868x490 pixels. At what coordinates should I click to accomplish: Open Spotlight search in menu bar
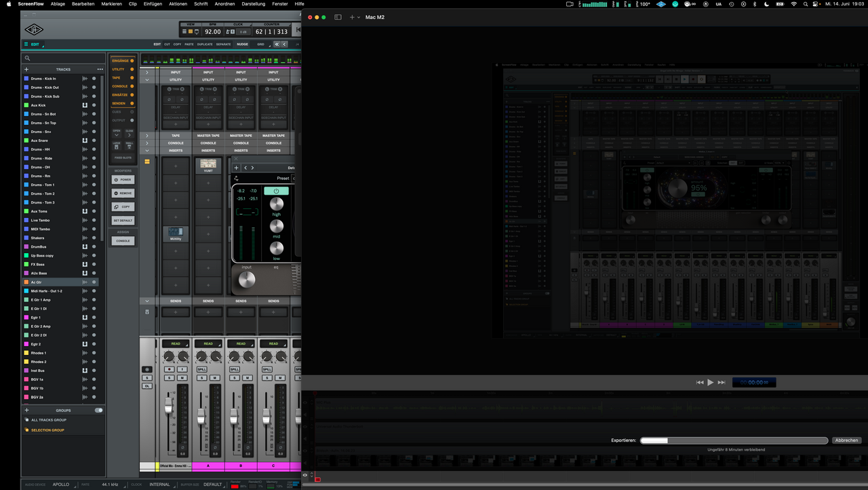(x=806, y=4)
